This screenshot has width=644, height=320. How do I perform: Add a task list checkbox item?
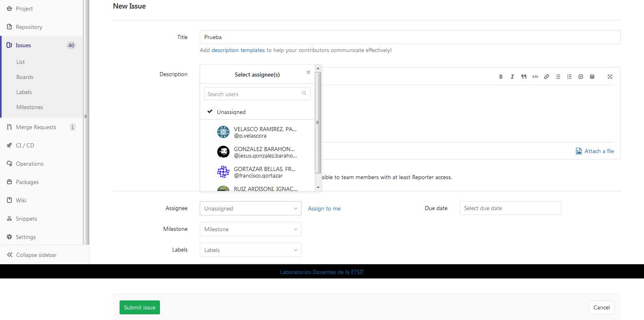581,77
